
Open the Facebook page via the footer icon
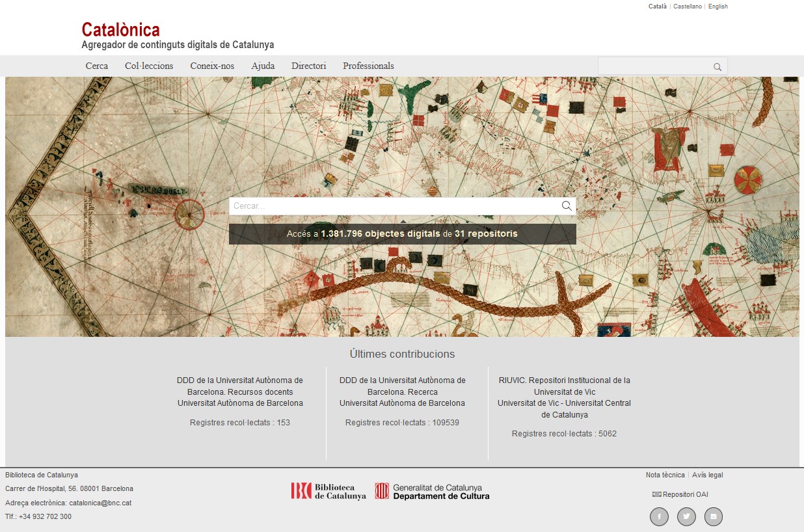(x=659, y=517)
